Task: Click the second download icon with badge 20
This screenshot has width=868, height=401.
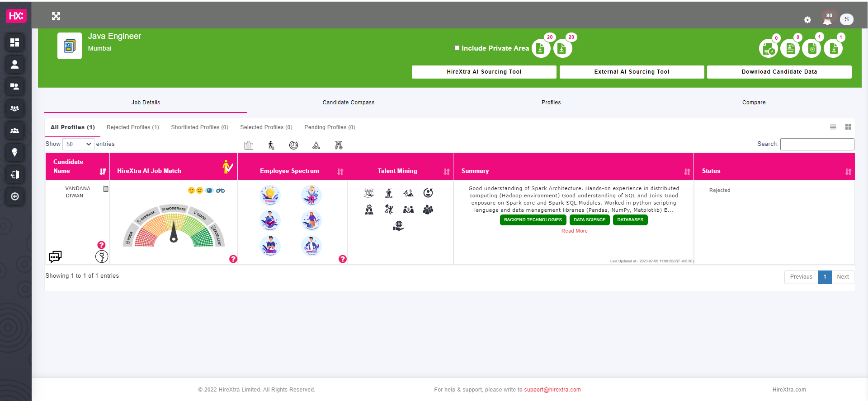Action: point(562,48)
